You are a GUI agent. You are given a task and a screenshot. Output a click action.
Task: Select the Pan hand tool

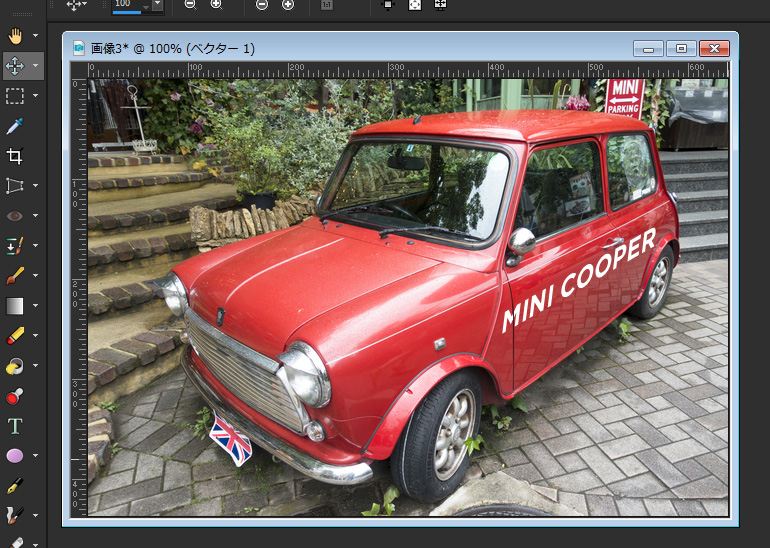pyautogui.click(x=15, y=36)
